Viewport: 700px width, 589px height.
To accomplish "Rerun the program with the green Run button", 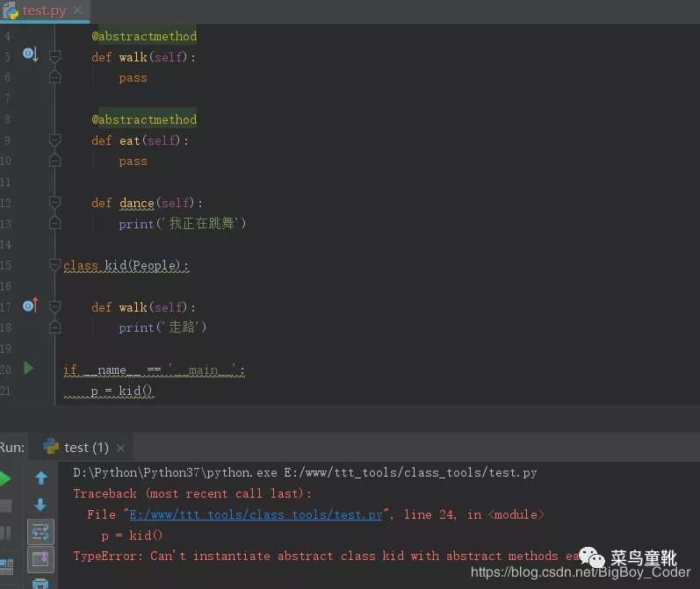I will click(x=5, y=478).
